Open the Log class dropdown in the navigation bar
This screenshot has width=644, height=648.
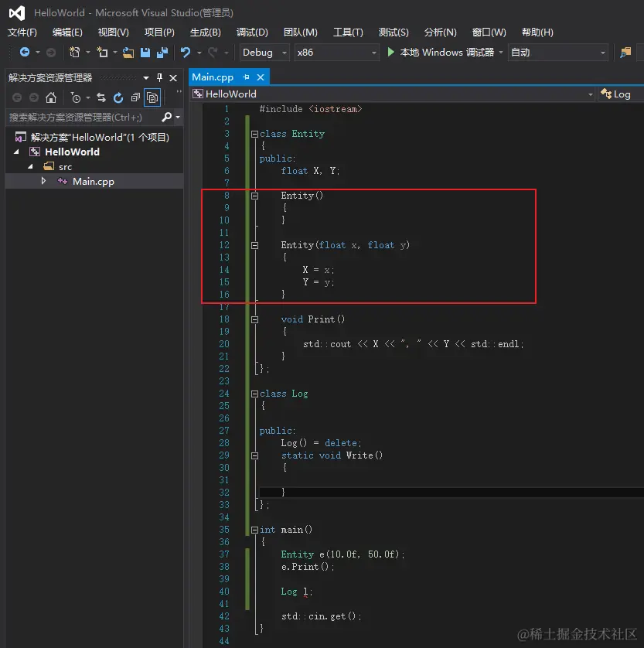pos(621,94)
